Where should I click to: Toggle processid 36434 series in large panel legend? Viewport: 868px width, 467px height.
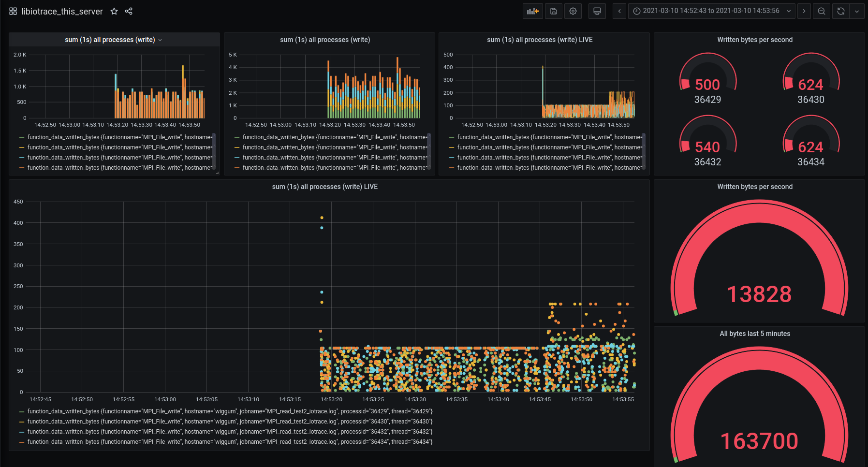tap(230, 442)
